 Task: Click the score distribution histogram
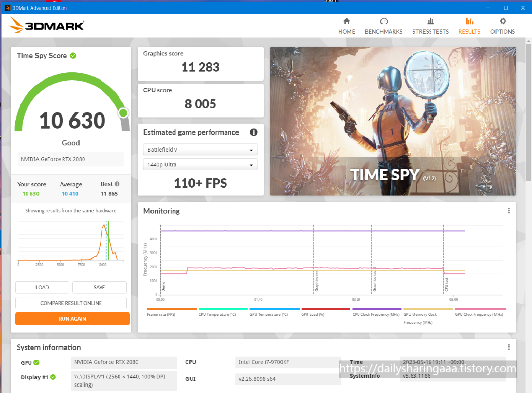coord(71,241)
